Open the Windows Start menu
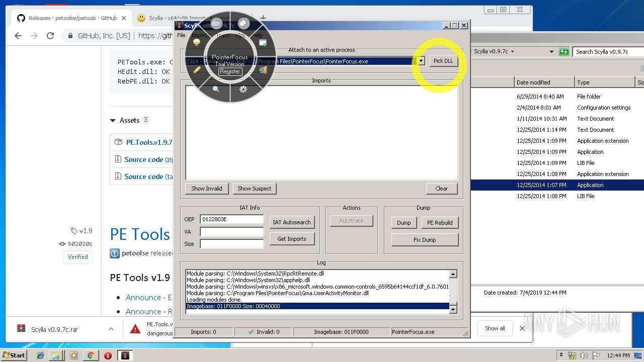This screenshot has height=362, width=644. click(14, 355)
